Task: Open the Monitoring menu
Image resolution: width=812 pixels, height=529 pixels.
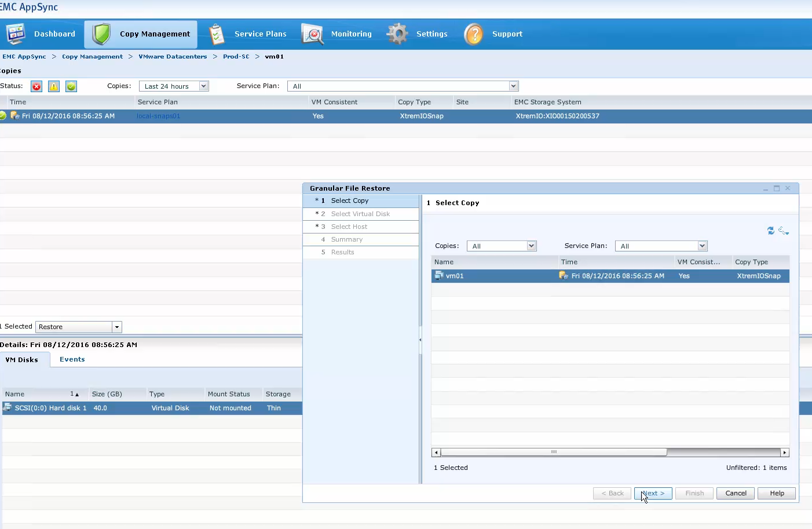Action: tap(352, 34)
